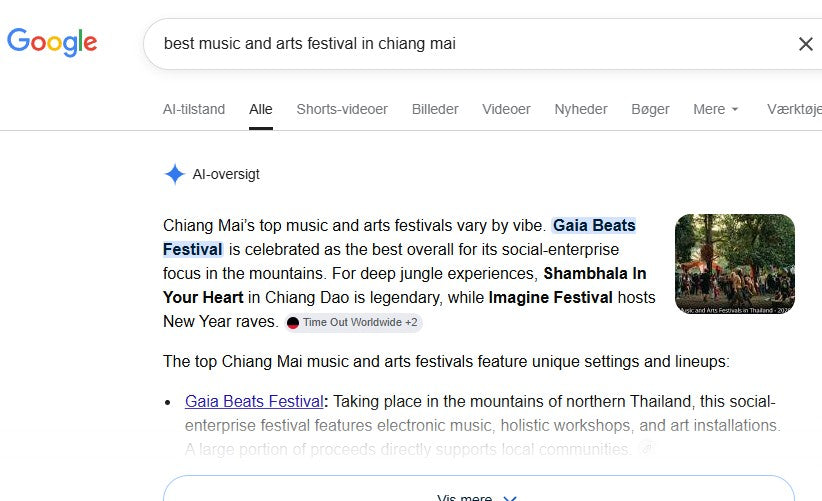Image resolution: width=822 pixels, height=501 pixels.
Task: Click the link icon after local communities sentence
Action: 647,449
